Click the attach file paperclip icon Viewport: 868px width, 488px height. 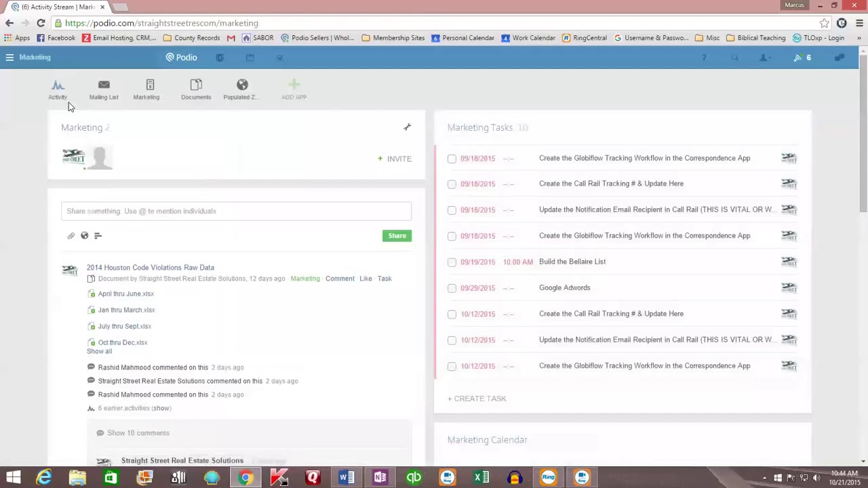pyautogui.click(x=71, y=236)
